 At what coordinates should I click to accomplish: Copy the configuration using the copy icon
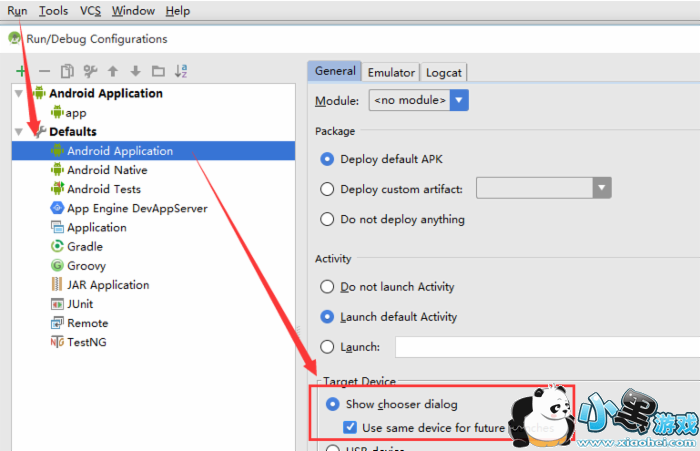67,71
